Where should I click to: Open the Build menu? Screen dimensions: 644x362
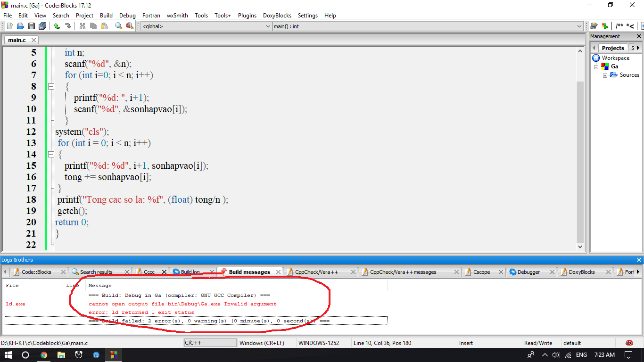point(106,16)
